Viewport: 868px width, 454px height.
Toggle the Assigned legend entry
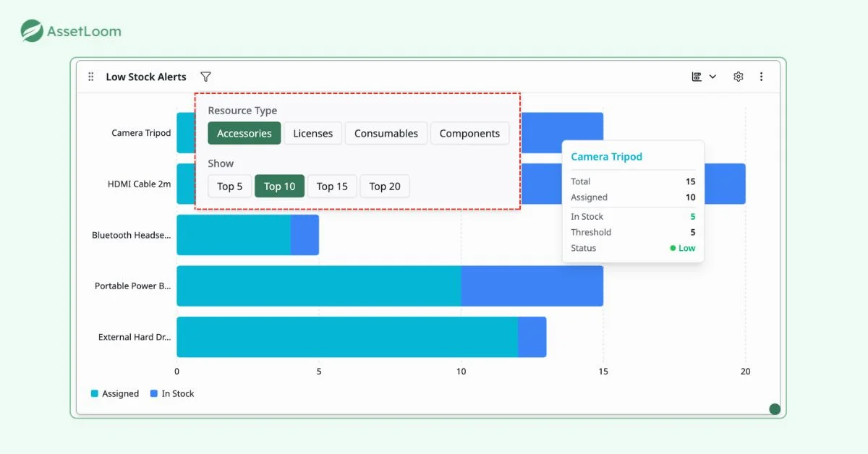[115, 393]
